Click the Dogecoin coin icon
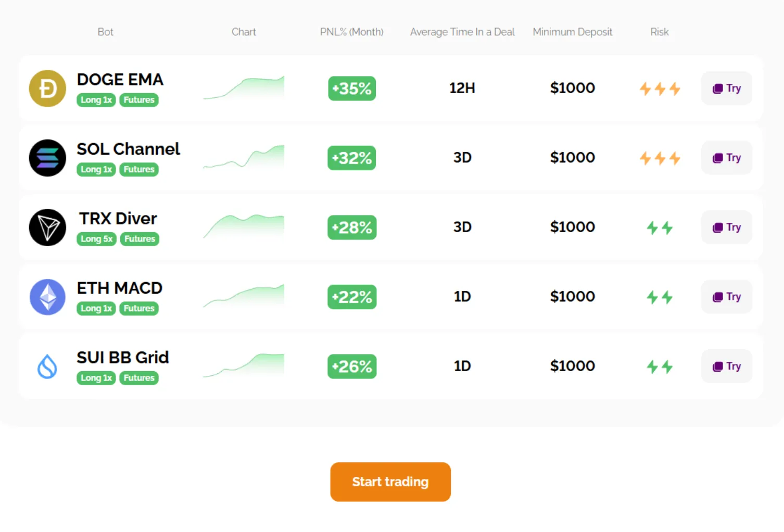Viewport: 784px width, 532px height. [x=47, y=88]
